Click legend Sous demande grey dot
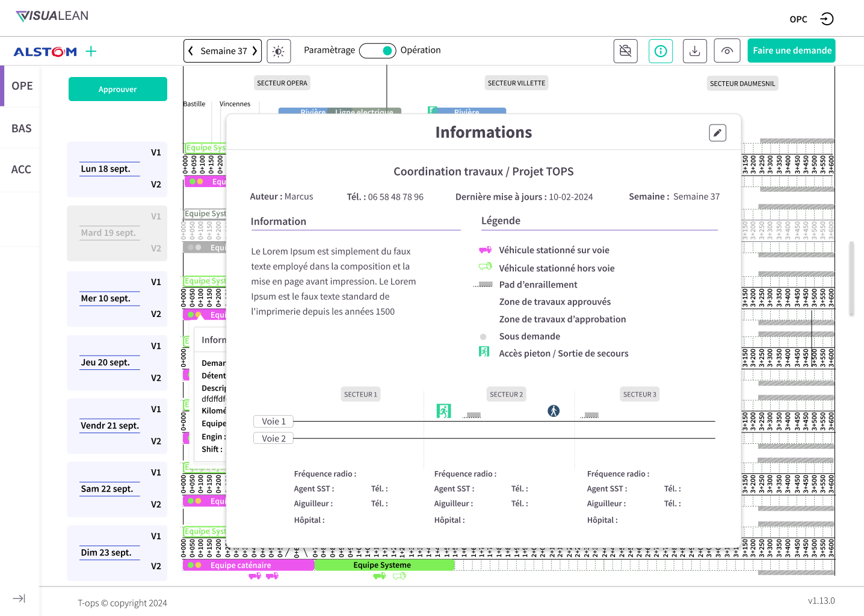Screen dimensions: 864x616 tap(483, 337)
